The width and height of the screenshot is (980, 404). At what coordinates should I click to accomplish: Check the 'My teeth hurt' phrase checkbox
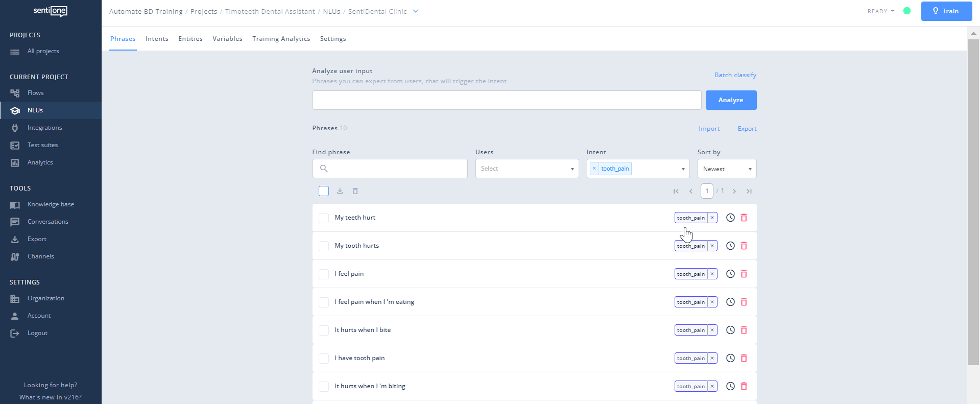point(324,218)
